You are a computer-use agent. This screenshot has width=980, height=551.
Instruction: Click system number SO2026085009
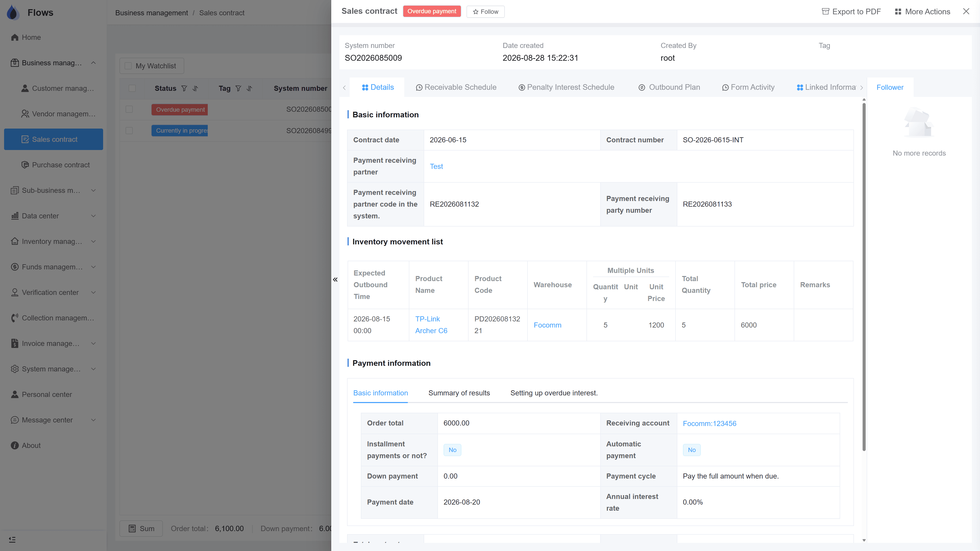pos(373,58)
